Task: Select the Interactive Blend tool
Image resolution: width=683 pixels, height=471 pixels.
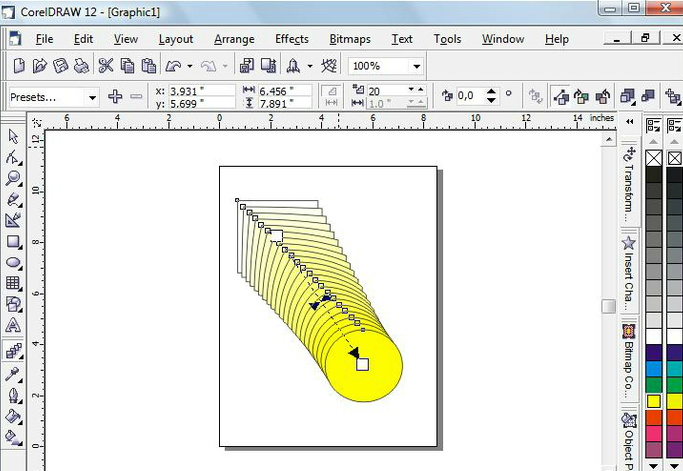Action: tap(13, 350)
